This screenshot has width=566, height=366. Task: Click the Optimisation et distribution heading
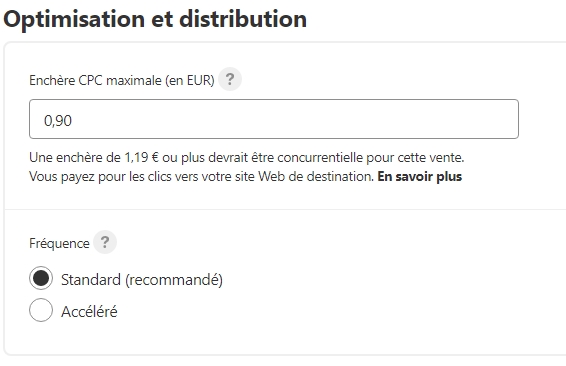(155, 19)
